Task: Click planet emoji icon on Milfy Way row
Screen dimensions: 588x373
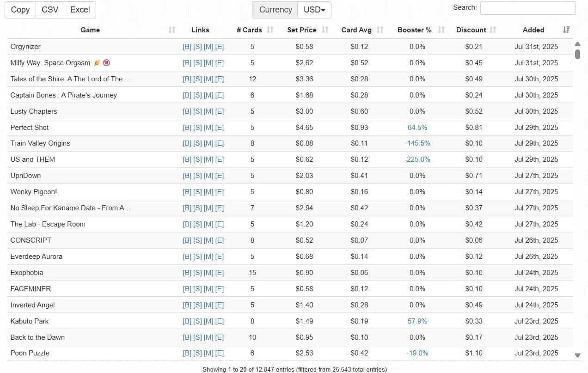Action: click(x=97, y=63)
